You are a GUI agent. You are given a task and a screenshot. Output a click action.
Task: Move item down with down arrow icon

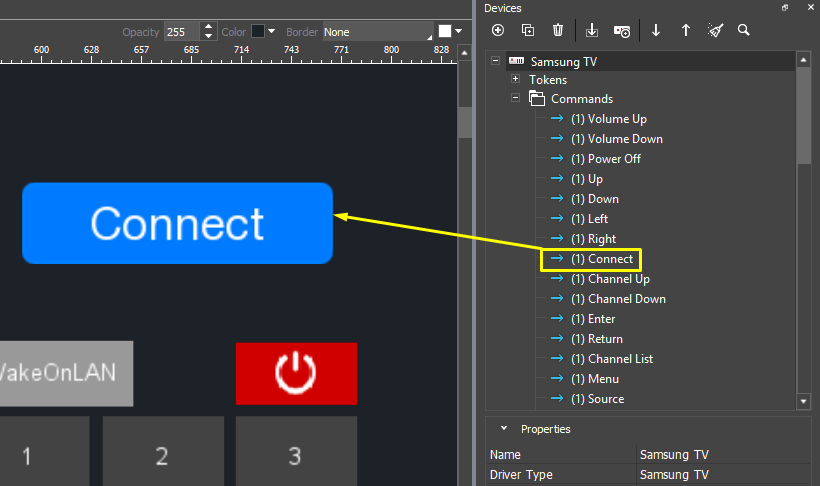click(x=656, y=30)
